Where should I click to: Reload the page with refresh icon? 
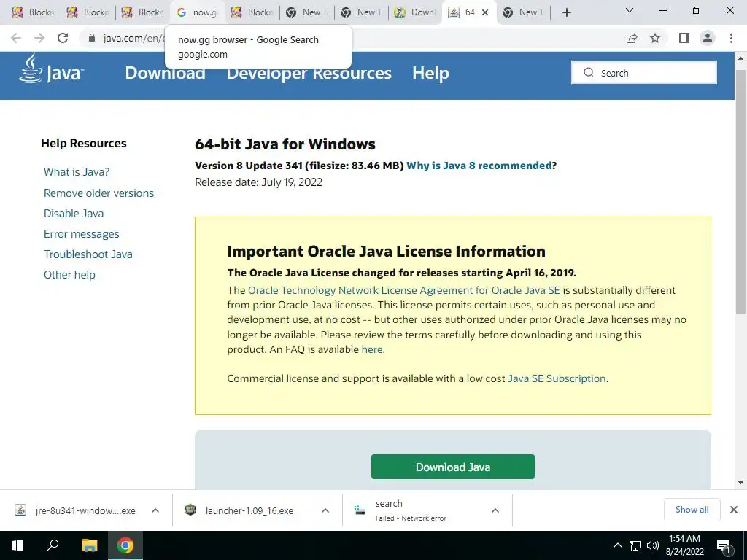click(x=63, y=38)
